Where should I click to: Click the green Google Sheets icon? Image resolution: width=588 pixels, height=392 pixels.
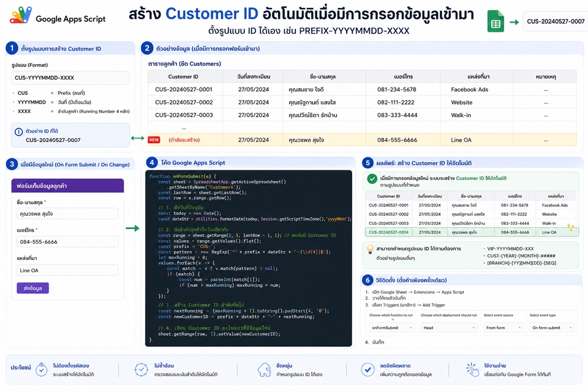(x=496, y=21)
